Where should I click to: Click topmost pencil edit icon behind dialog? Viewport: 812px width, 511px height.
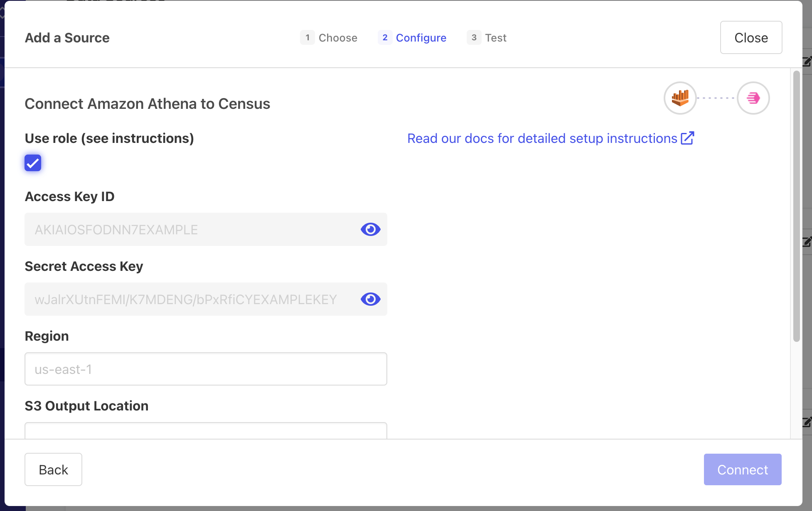tap(807, 61)
